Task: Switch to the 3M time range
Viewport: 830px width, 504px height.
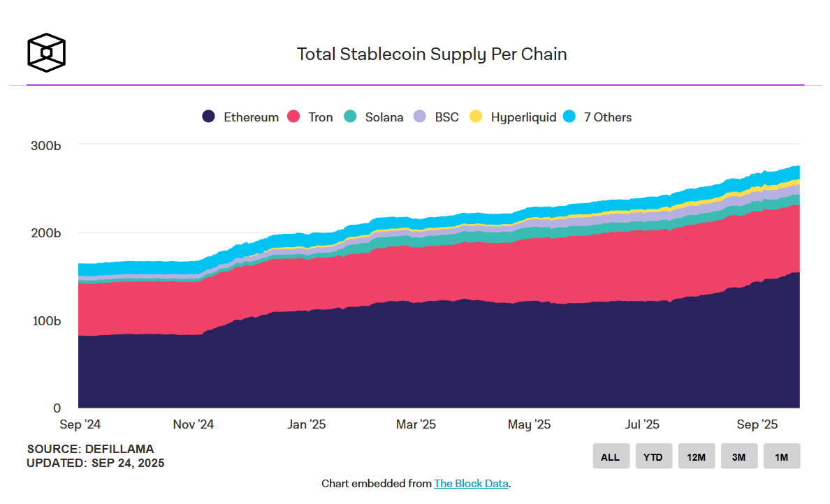Action: coord(738,457)
